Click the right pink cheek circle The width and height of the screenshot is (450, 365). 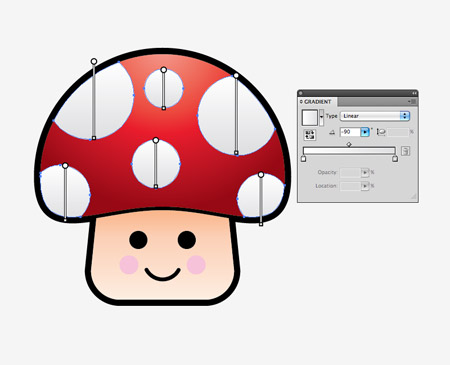coord(196,265)
